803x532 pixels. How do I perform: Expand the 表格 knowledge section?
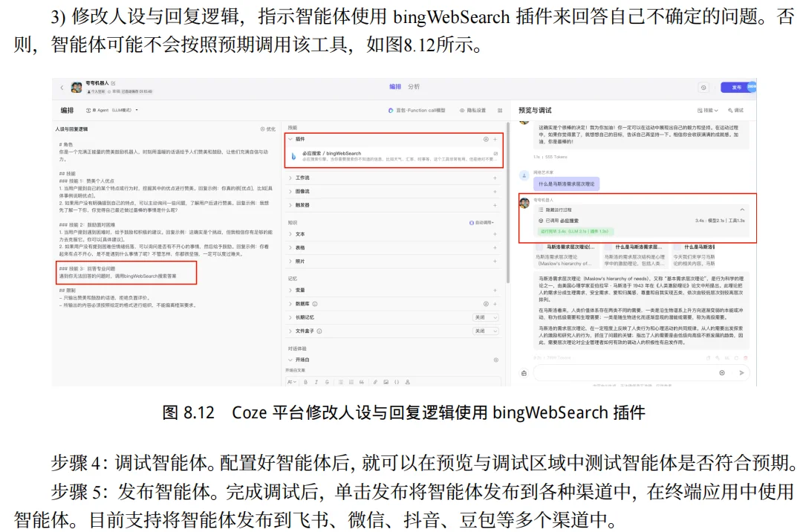click(290, 248)
